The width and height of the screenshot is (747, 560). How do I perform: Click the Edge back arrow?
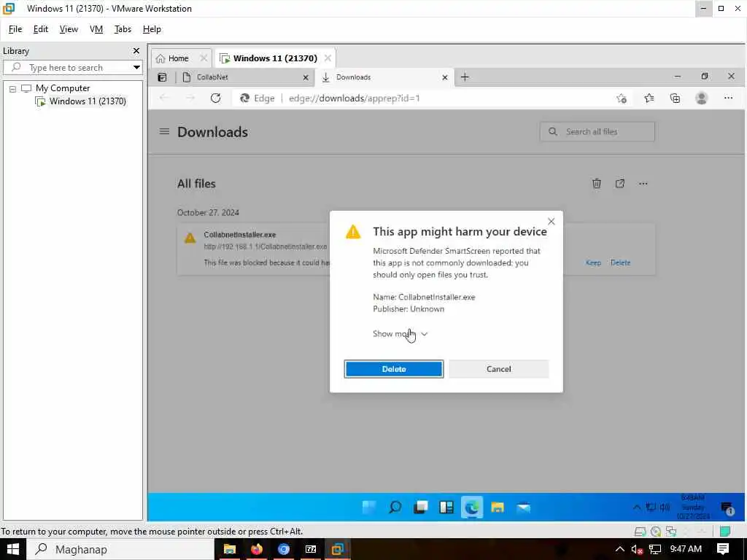coord(164,98)
